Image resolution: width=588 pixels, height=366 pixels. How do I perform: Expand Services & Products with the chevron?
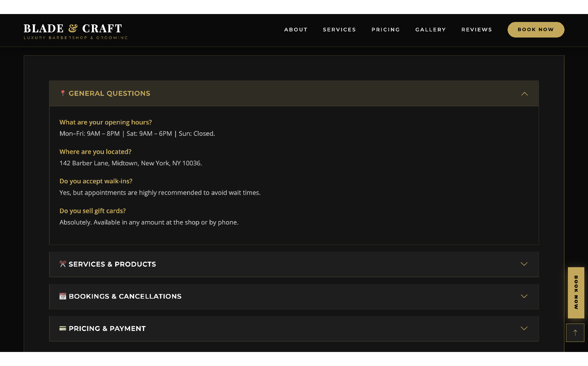[524, 264]
